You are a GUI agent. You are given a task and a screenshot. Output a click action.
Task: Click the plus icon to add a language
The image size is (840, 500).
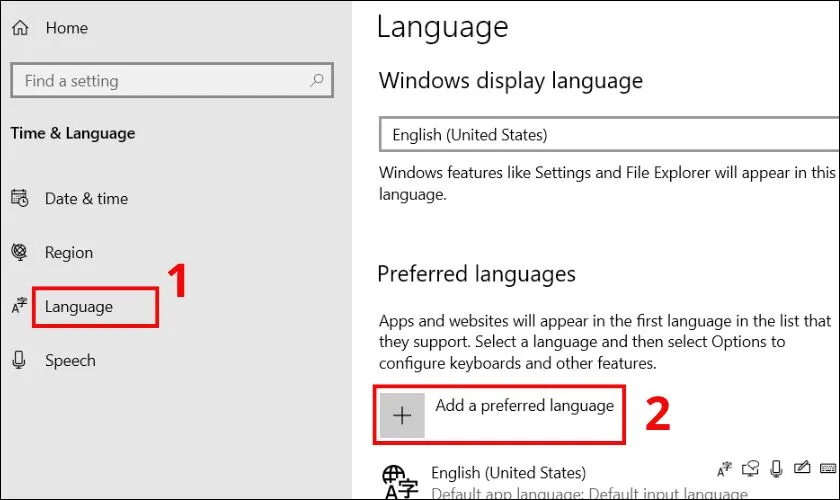tap(402, 416)
